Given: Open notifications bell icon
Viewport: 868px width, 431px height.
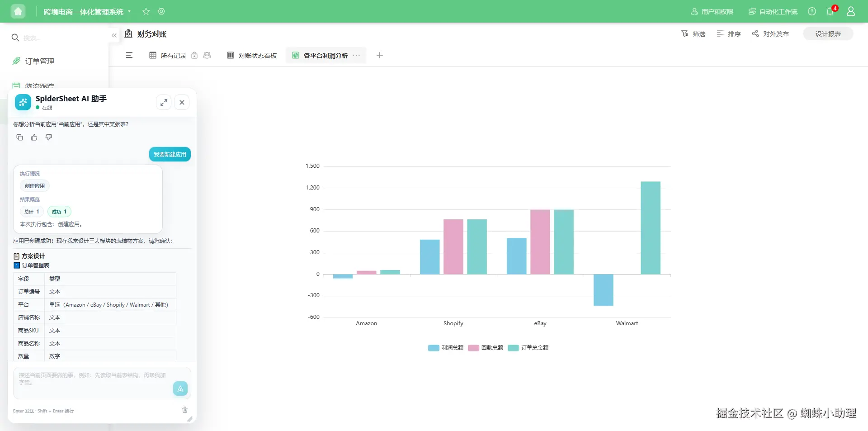Looking at the screenshot, I should [x=830, y=12].
